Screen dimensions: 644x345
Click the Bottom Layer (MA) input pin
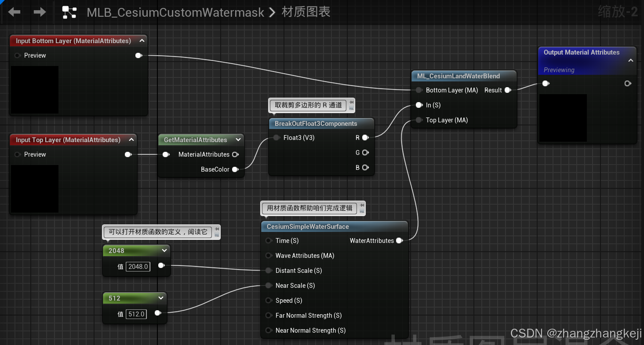419,90
